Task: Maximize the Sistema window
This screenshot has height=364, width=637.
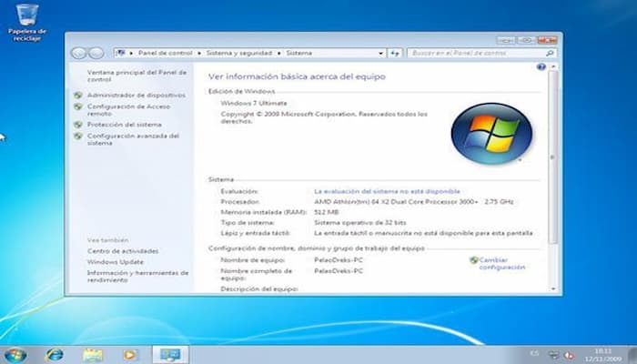Action: 526,40
